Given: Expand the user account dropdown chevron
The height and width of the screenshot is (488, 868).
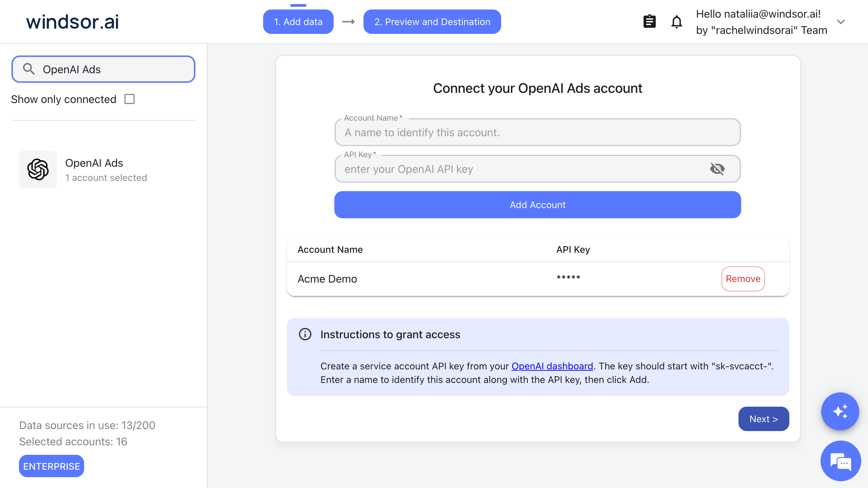Looking at the screenshot, I should click(841, 22).
